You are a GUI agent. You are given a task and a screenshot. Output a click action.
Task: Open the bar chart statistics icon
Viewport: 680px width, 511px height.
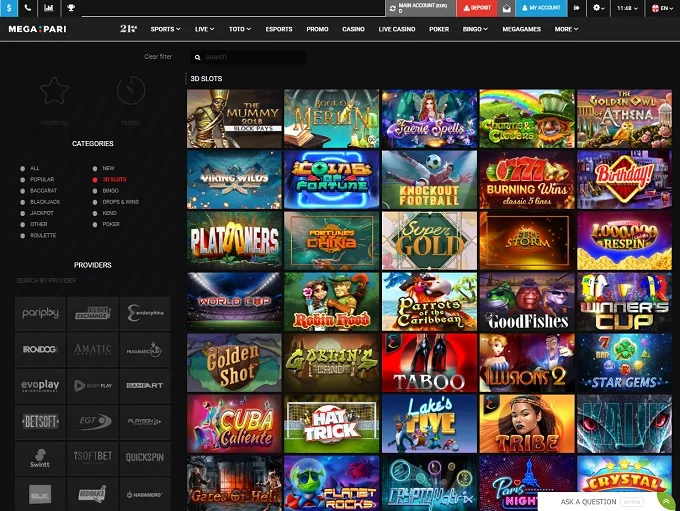pos(49,8)
